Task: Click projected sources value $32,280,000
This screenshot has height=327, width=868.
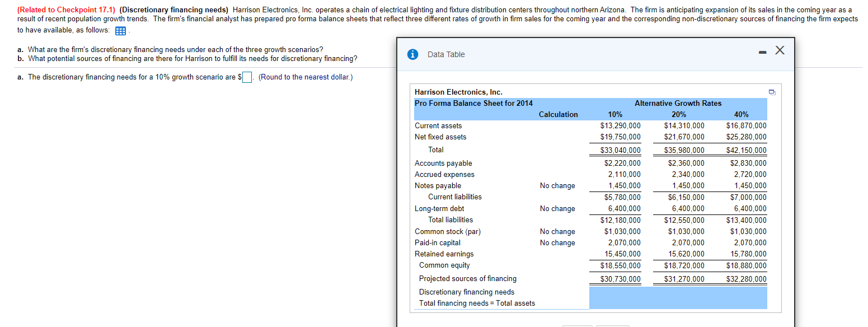Action: [x=747, y=279]
